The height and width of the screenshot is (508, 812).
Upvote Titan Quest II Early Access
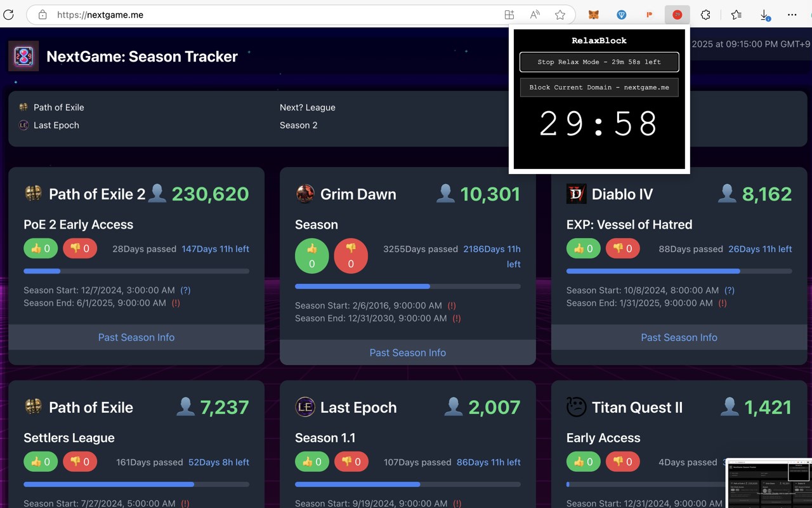click(584, 462)
